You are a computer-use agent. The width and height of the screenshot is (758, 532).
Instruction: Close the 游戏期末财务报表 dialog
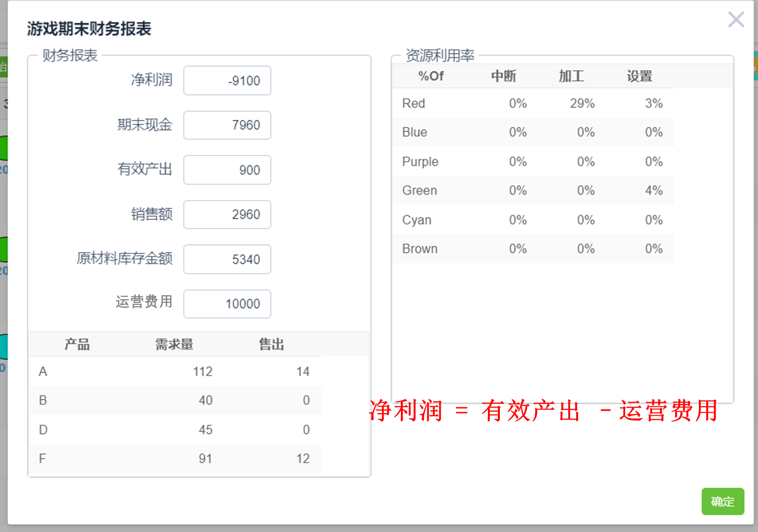736,19
